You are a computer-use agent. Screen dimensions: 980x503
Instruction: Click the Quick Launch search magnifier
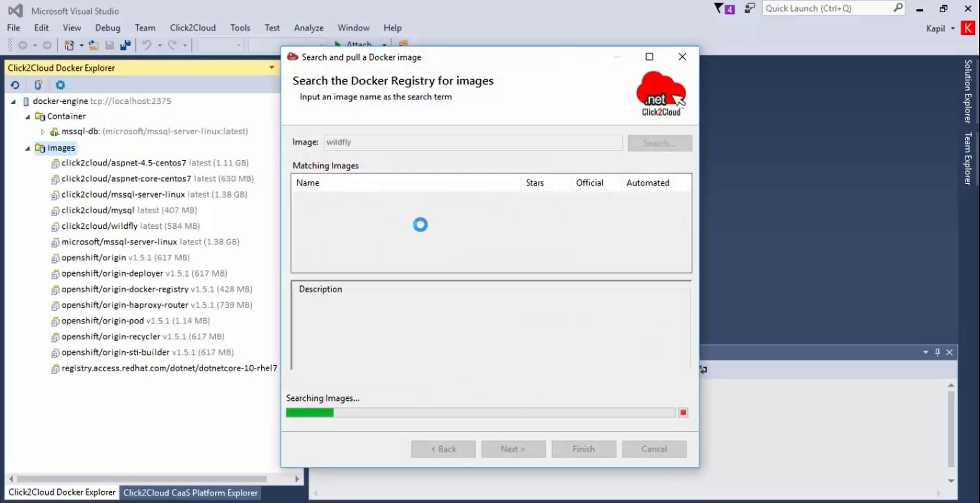[x=898, y=8]
